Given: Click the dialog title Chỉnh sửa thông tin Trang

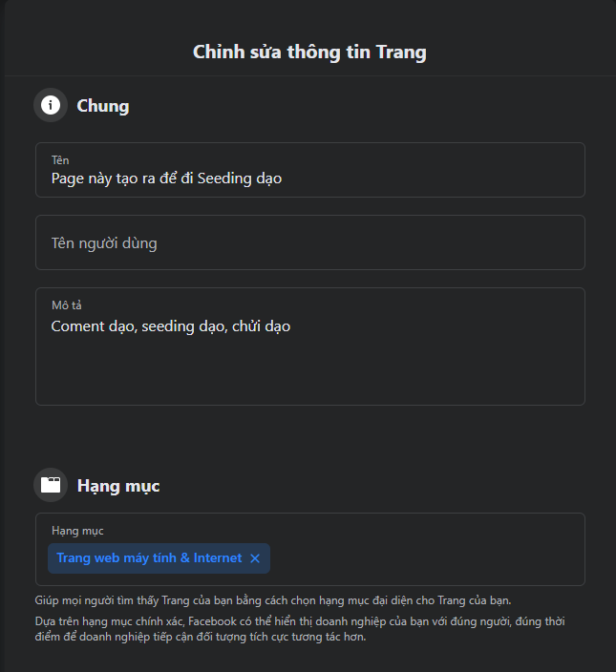Looking at the screenshot, I should point(309,52).
